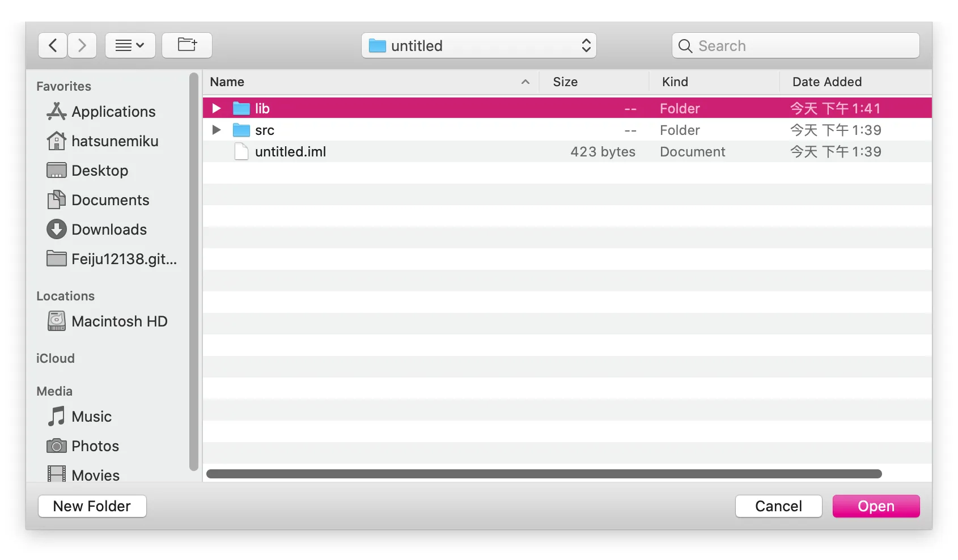Click the Movies film strip icon

point(56,474)
